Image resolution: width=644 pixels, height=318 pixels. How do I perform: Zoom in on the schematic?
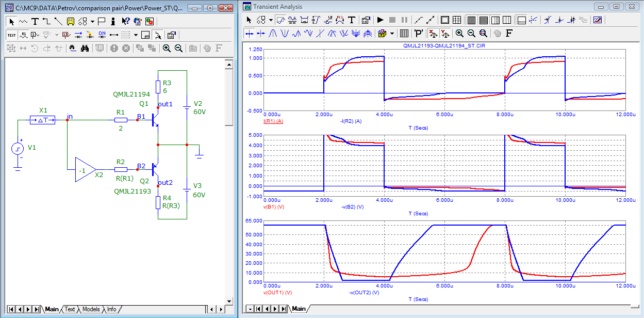pyautogui.click(x=167, y=48)
